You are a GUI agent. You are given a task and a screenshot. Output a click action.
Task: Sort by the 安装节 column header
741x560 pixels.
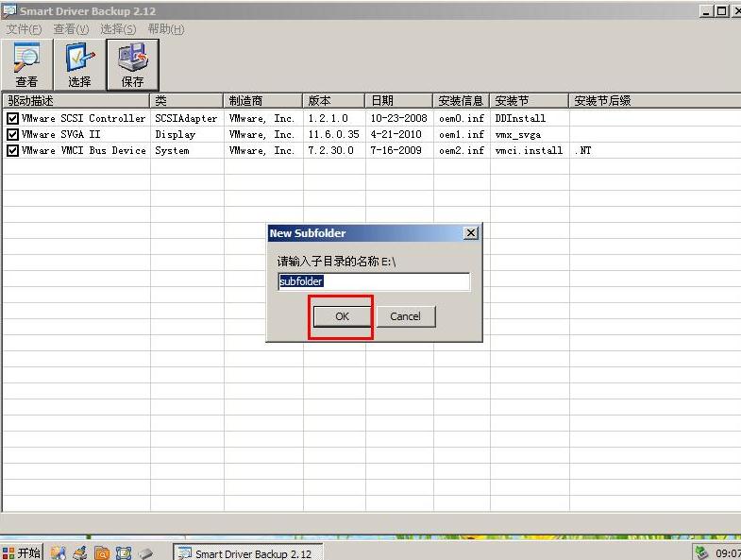pos(530,101)
